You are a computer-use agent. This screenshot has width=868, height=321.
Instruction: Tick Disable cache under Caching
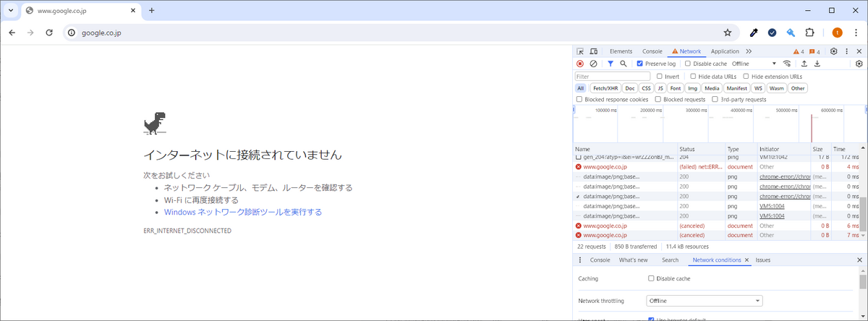[651, 278]
